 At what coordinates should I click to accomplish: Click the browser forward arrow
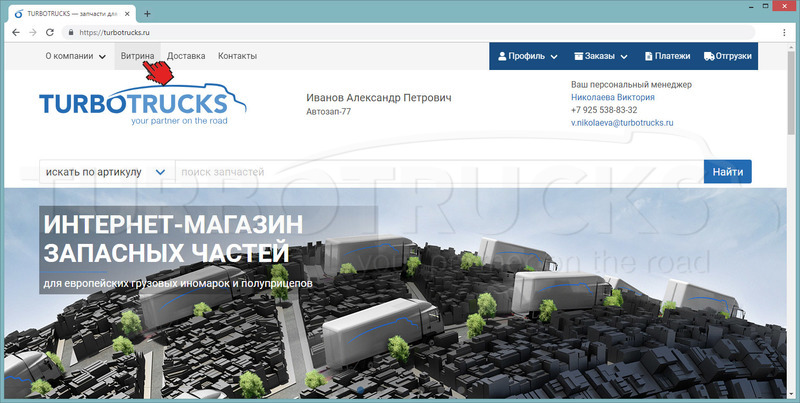pyautogui.click(x=33, y=32)
